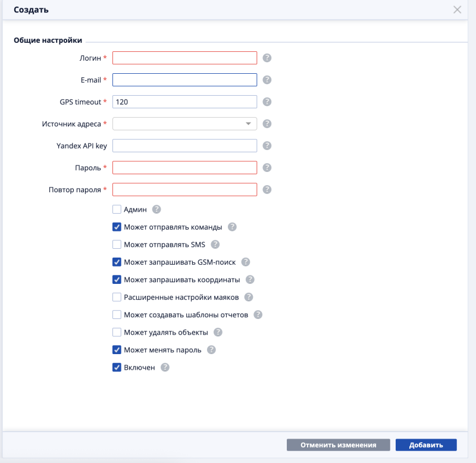Image resolution: width=476 pixels, height=463 pixels.
Task: Click the Повтор пароля input field
Action: 184,190
